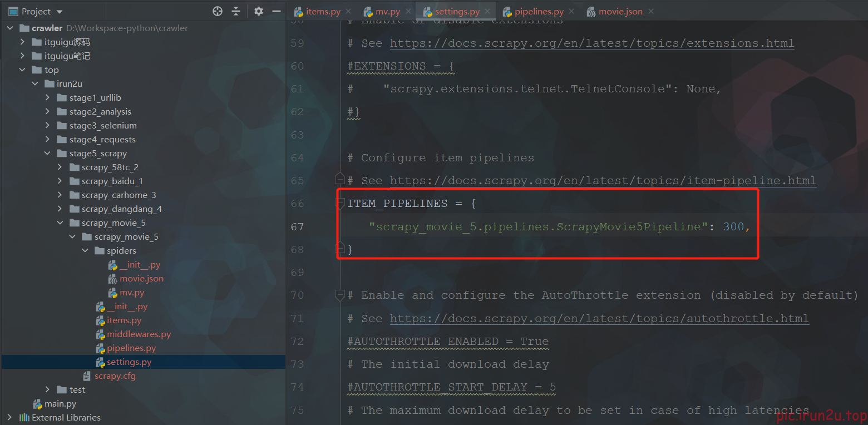Image resolution: width=868 pixels, height=425 pixels.
Task: Click the collapse all icon in Project panel
Action: tap(236, 11)
